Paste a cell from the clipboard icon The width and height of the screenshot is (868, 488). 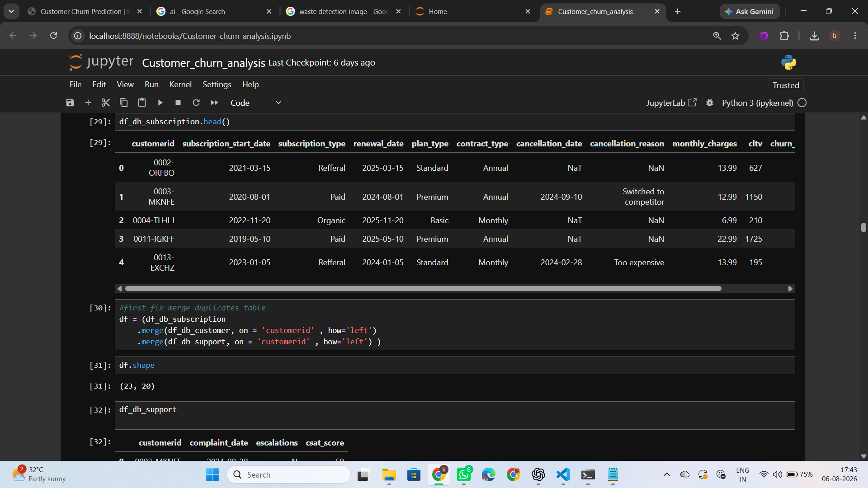tap(142, 103)
